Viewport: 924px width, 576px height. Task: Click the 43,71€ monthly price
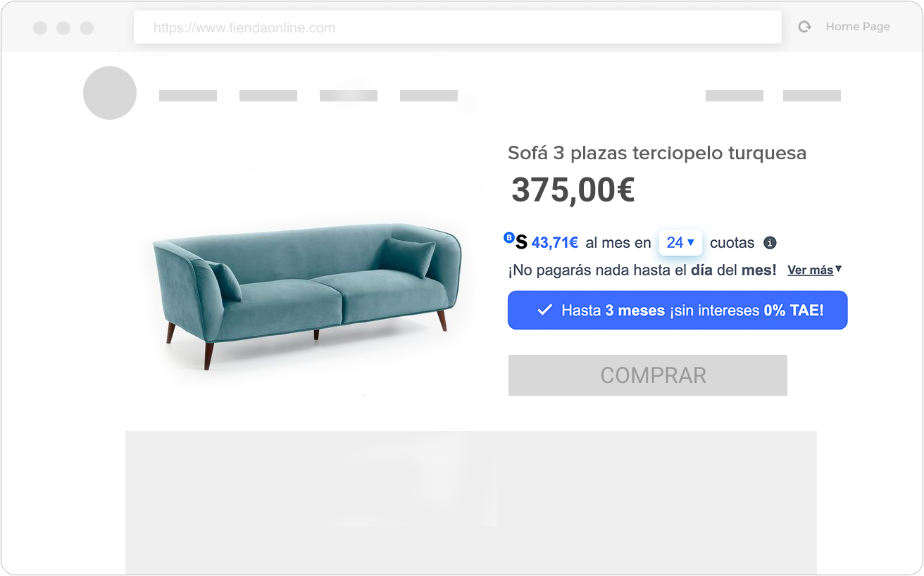pyautogui.click(x=555, y=243)
